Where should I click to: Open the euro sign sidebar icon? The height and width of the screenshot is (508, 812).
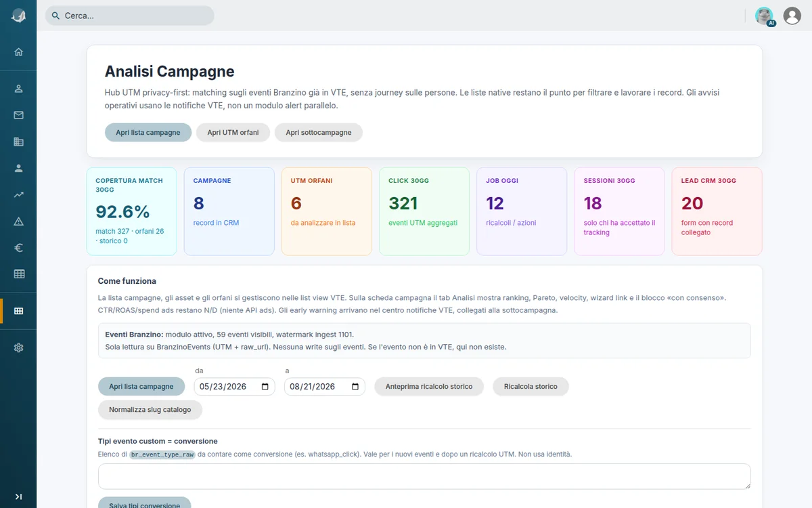pyautogui.click(x=18, y=248)
